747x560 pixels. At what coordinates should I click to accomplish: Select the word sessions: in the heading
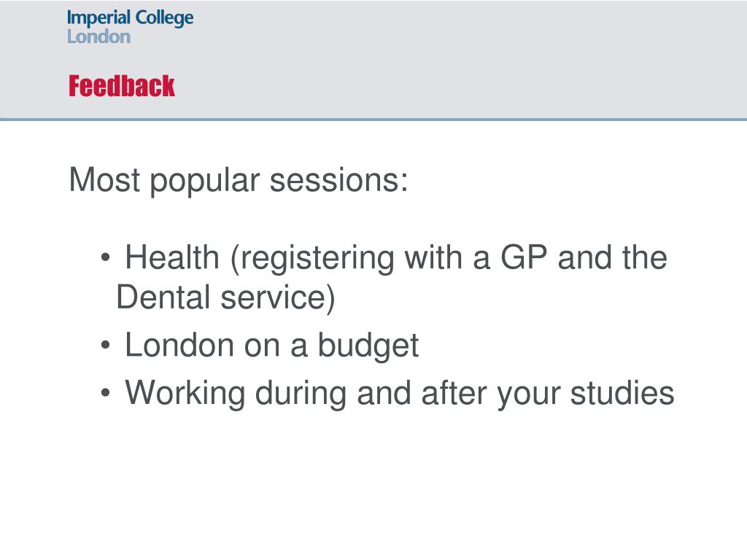coord(338,181)
